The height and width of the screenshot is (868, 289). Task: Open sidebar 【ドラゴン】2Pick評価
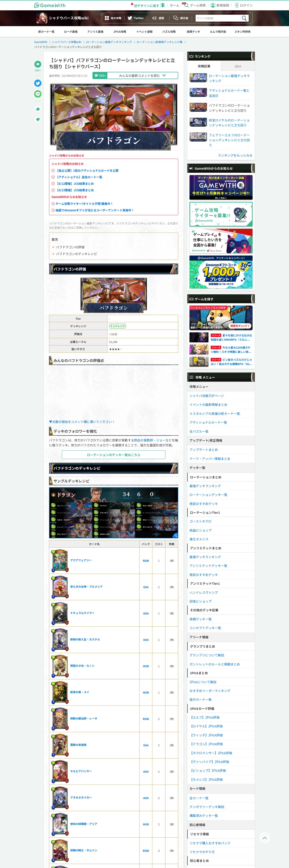(206, 744)
